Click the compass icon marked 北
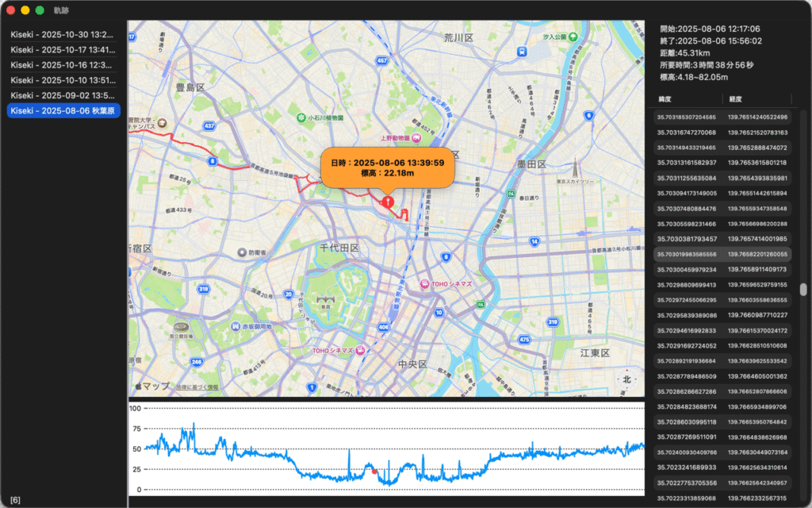Image resolution: width=812 pixels, height=508 pixels. (626, 379)
